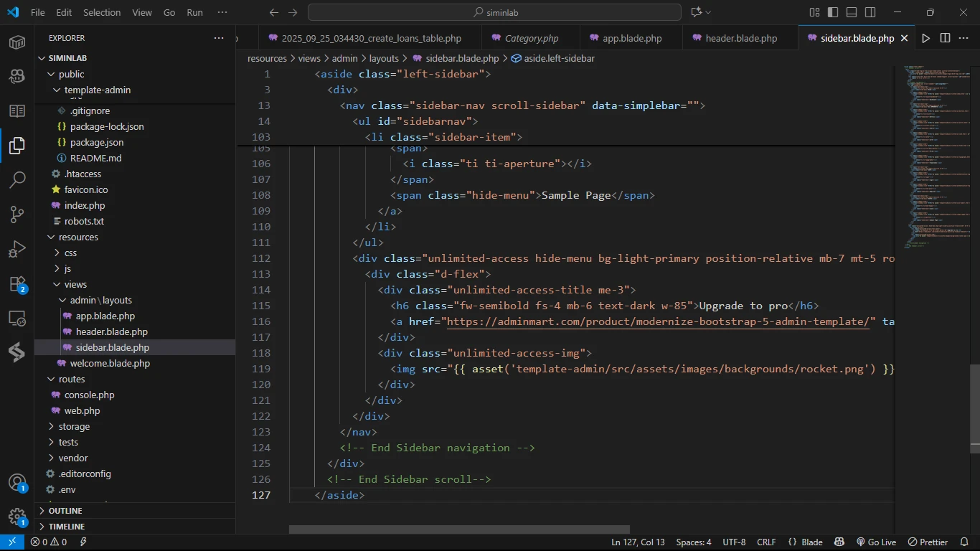Open Source Control panel
Viewport: 980px width, 551px height.
(x=17, y=214)
